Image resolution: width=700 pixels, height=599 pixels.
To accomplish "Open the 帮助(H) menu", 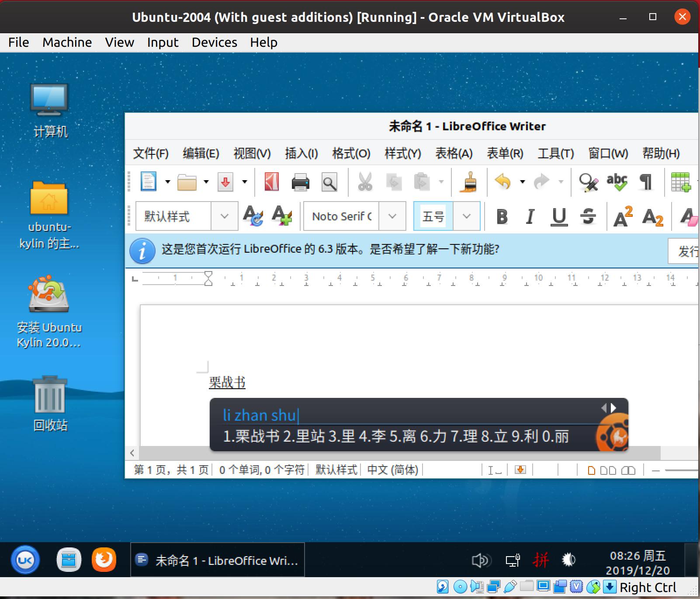I will (661, 153).
